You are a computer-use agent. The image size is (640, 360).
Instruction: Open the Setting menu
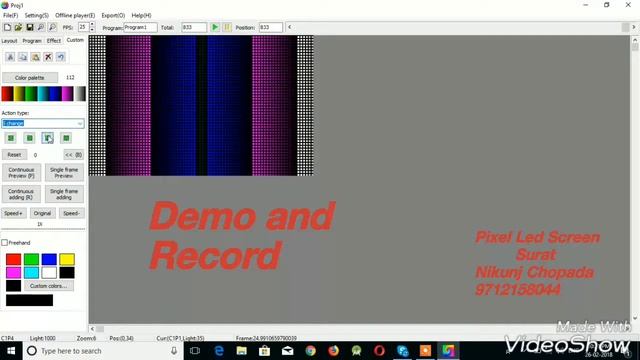[x=36, y=15]
